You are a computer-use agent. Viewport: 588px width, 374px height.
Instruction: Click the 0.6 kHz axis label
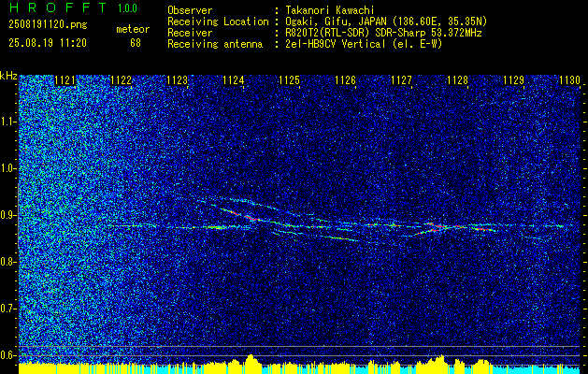coord(7,355)
